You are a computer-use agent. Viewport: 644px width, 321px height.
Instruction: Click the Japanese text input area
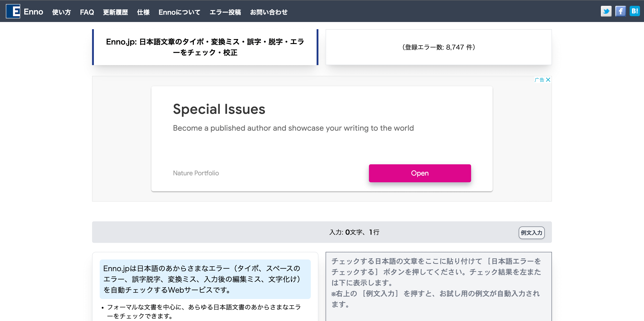click(439, 286)
